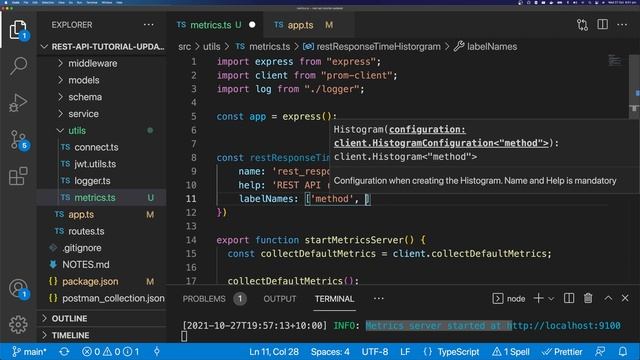Open the Search view in activity bar
Image resolution: width=640 pixels, height=360 pixels.
(18, 65)
